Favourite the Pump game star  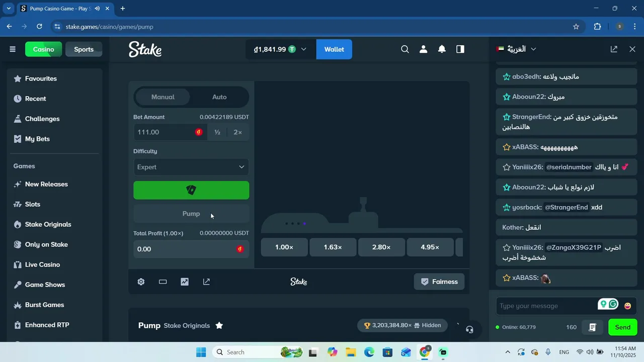coord(219,325)
